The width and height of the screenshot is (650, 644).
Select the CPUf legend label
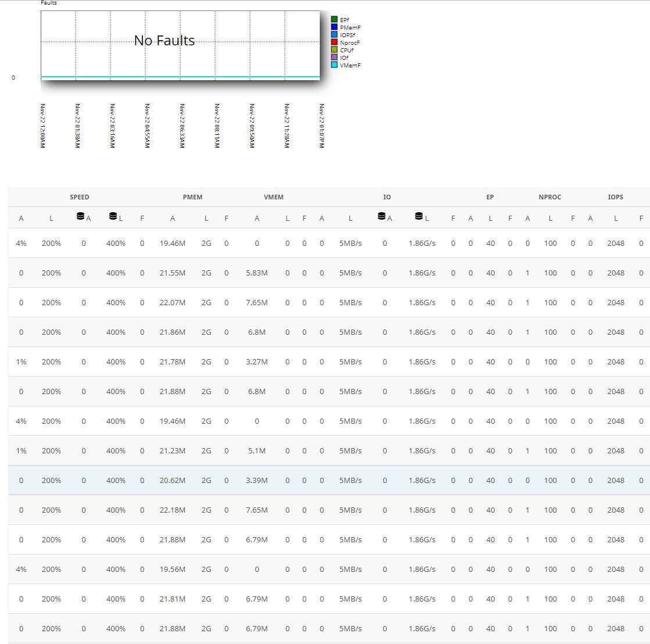pos(347,50)
